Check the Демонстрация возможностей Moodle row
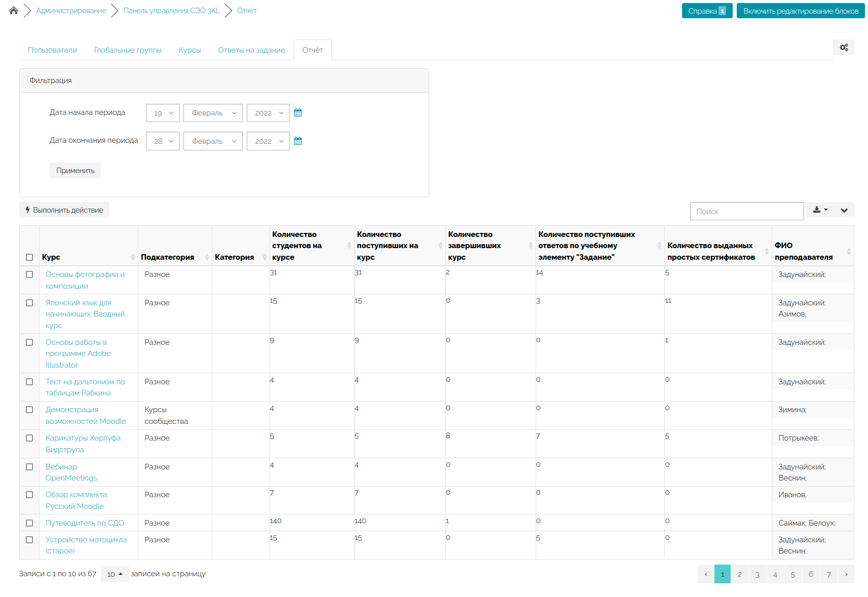The width and height of the screenshot is (868, 597). point(29,410)
